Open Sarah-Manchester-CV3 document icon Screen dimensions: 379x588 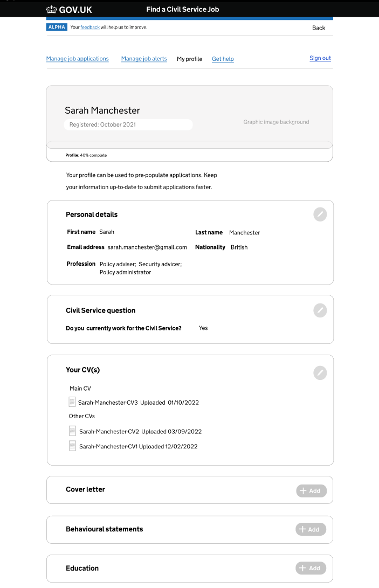tap(72, 402)
